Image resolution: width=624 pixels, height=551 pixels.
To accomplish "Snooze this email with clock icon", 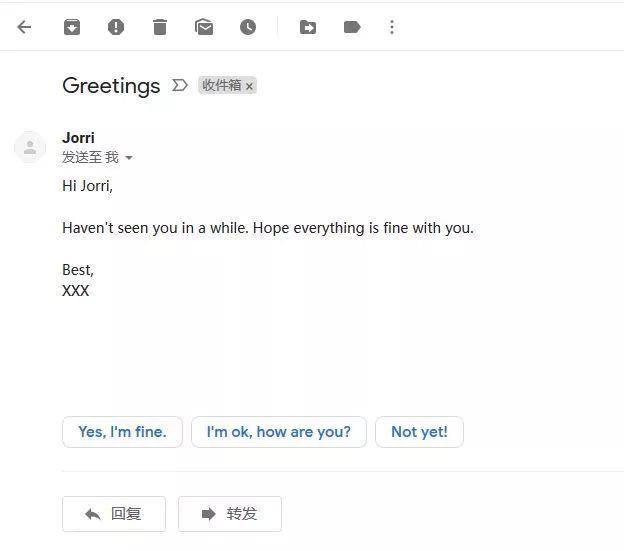I will tap(248, 27).
